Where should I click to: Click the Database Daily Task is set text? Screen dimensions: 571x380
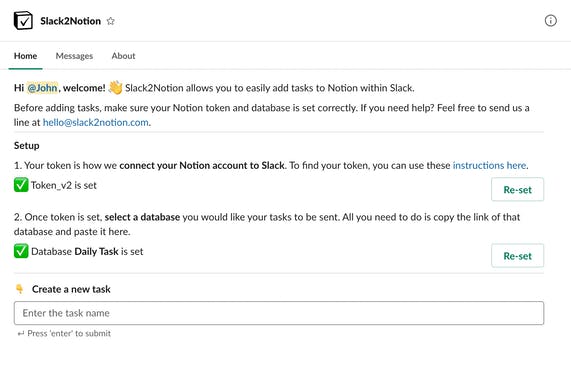[x=87, y=252]
